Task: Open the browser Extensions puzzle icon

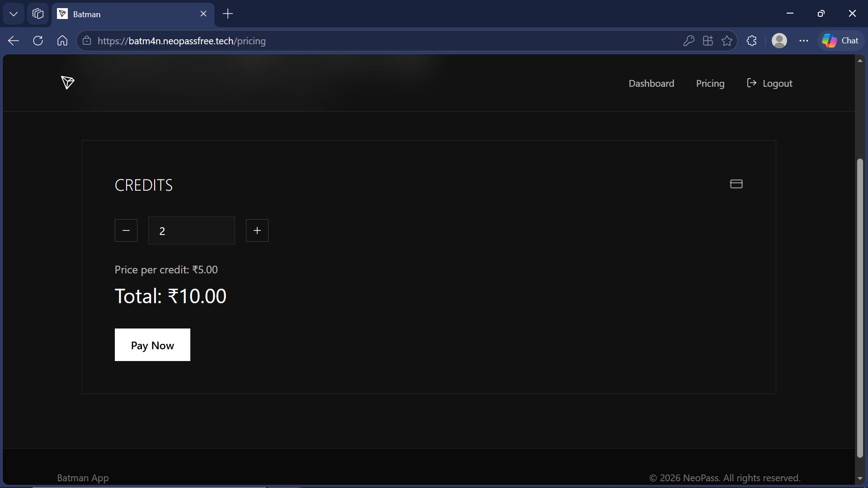Action: [752, 41]
